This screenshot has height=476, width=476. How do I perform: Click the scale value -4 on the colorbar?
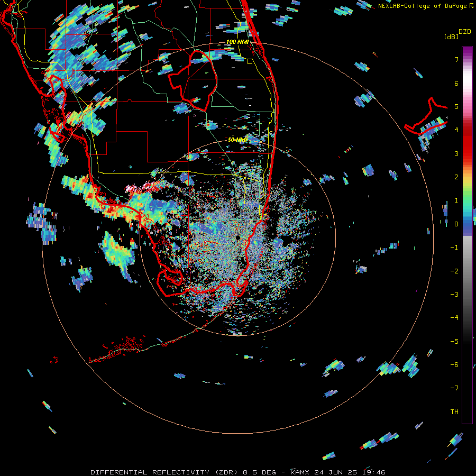point(454,317)
